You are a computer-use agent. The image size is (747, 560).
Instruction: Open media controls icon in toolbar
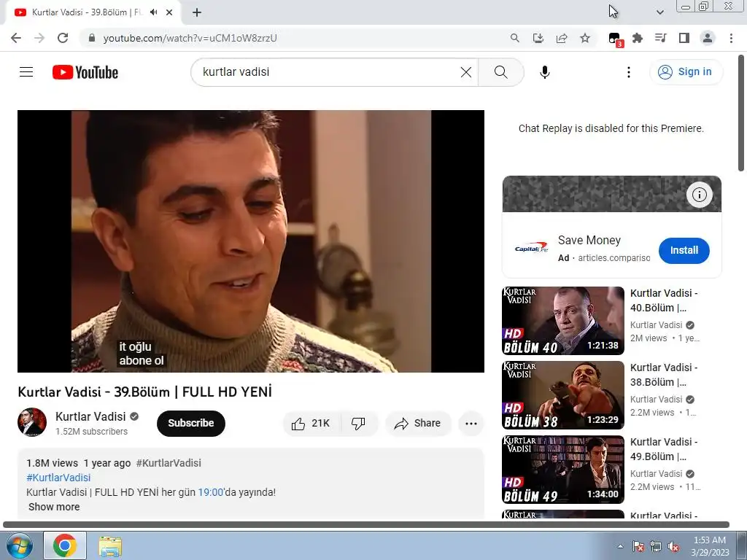pyautogui.click(x=660, y=38)
